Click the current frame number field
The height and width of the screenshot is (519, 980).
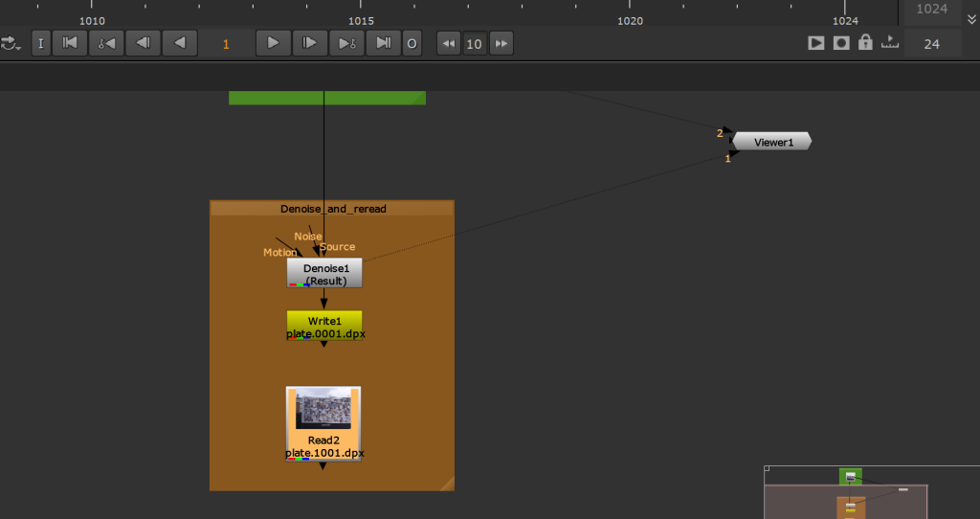227,44
